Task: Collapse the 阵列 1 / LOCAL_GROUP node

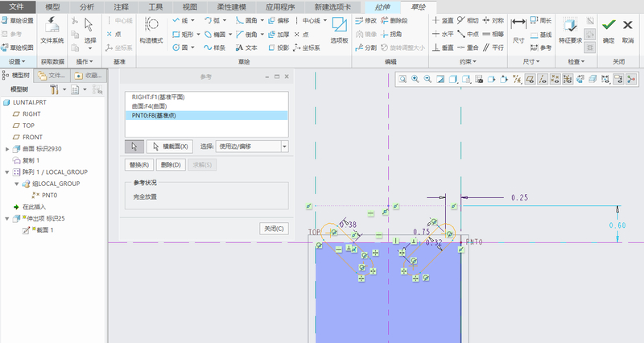Action: (x=7, y=172)
